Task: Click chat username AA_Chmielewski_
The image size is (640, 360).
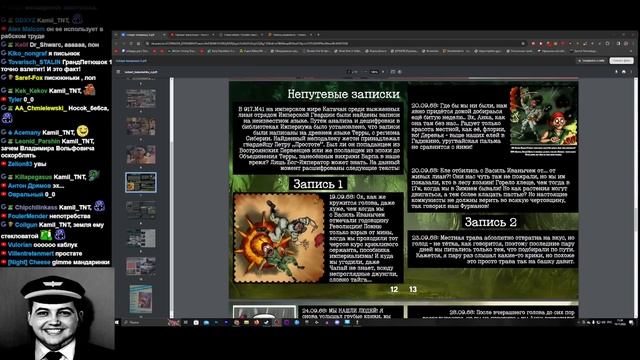Action: (x=41, y=108)
